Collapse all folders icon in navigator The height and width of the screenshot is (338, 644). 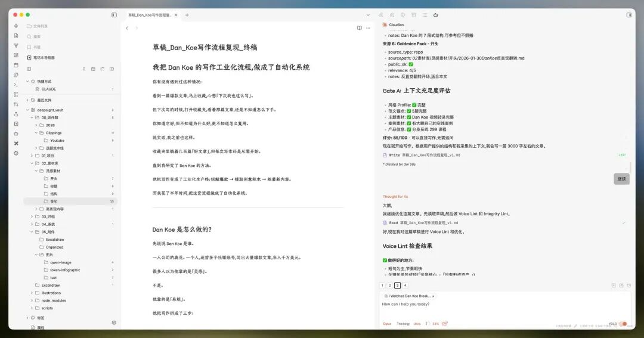[x=84, y=69]
